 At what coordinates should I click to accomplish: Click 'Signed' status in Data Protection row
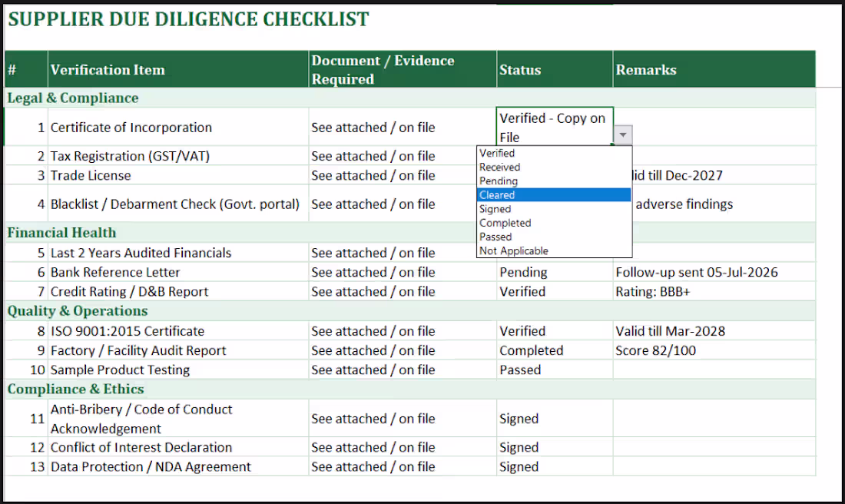[555, 467]
